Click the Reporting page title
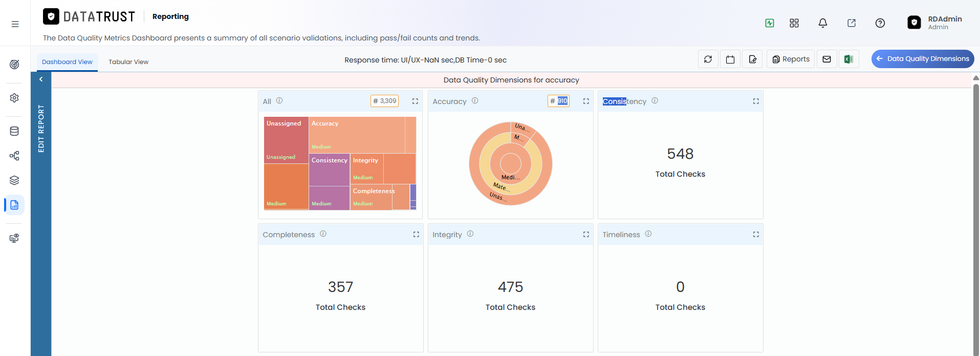This screenshot has height=356, width=980. pyautogui.click(x=170, y=16)
